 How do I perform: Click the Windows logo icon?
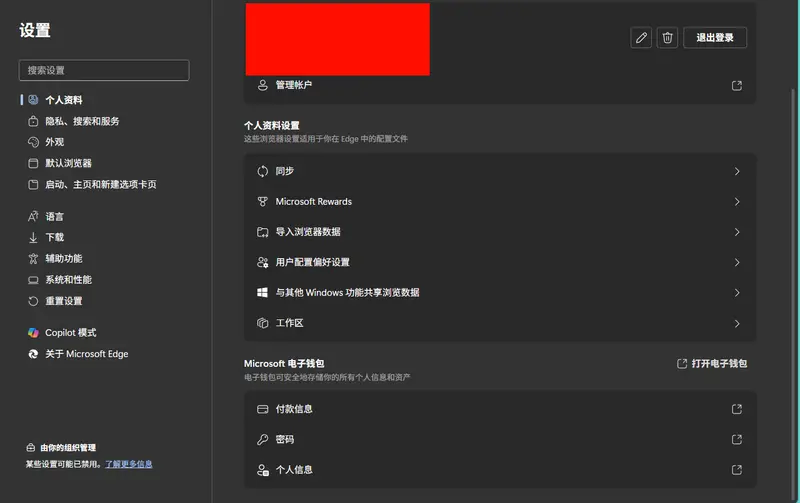(262, 292)
